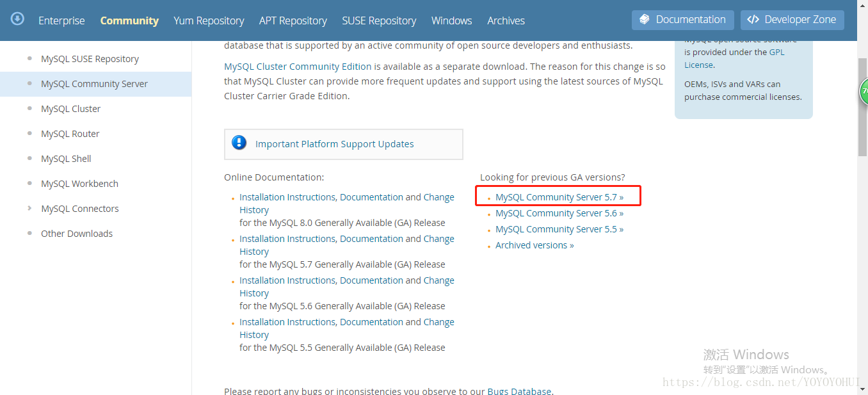Open the SUSE Repository tab
This screenshot has height=395, width=868.
pos(379,20)
